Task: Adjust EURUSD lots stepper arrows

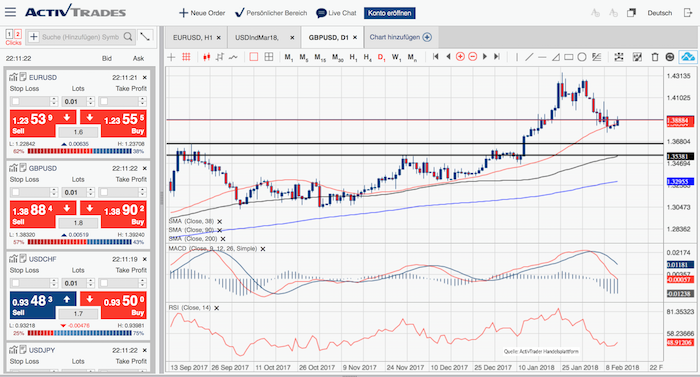Action: coord(91,101)
